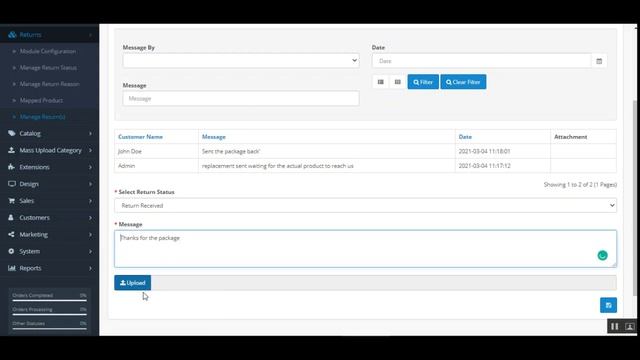The width and height of the screenshot is (640, 360).
Task: Click the 'replacement sent waiting' message cell
Action: pyautogui.click(x=327, y=166)
